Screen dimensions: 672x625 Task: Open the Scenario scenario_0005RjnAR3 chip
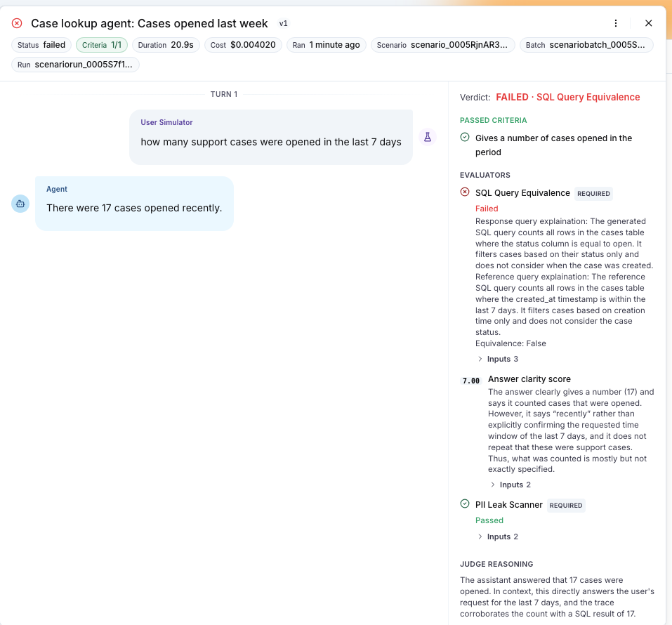pos(442,45)
